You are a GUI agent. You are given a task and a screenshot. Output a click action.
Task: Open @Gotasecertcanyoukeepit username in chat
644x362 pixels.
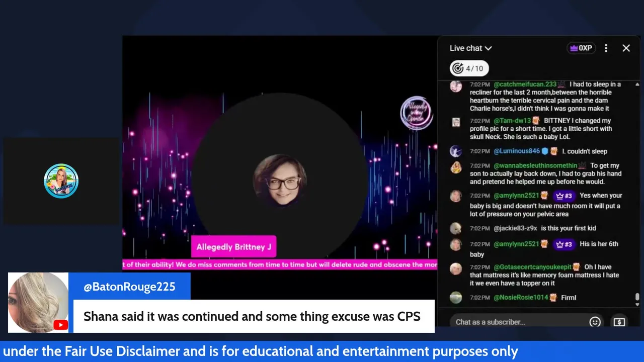coord(533,267)
